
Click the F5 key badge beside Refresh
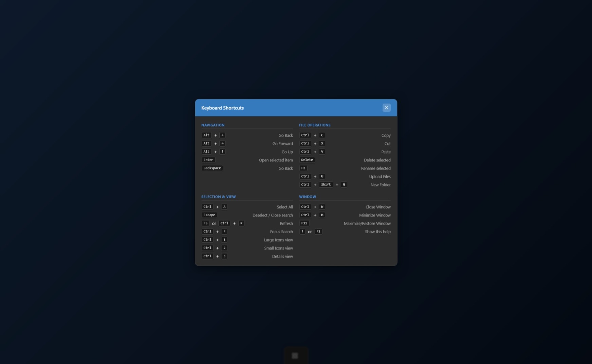205,223
